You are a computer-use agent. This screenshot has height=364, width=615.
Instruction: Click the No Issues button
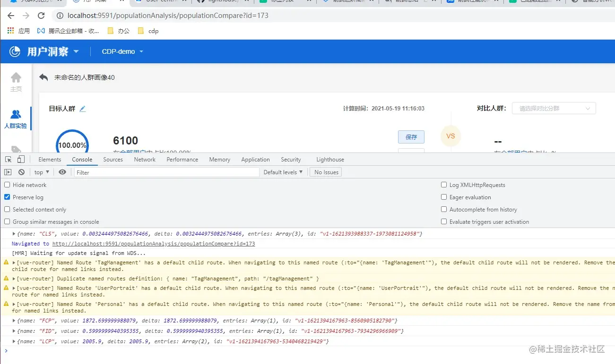[x=326, y=172]
